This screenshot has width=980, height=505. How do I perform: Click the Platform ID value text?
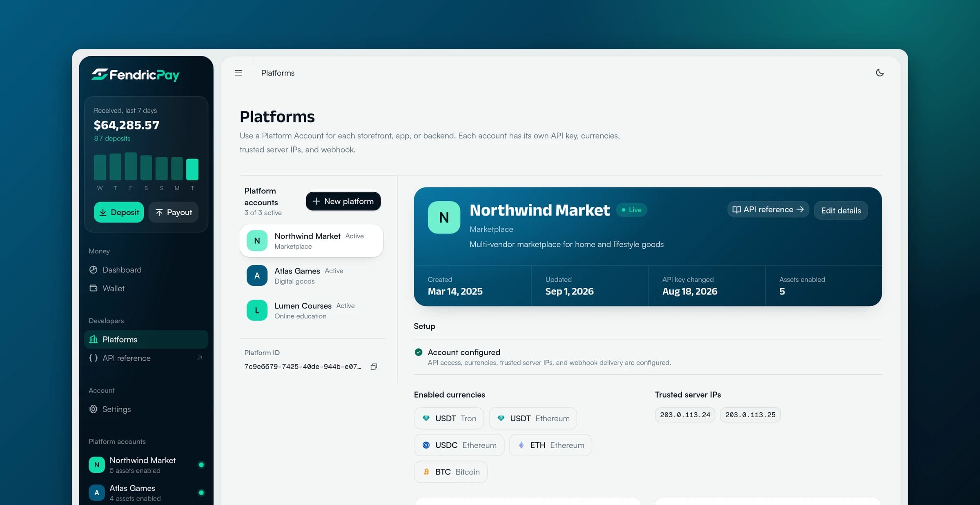(x=303, y=367)
